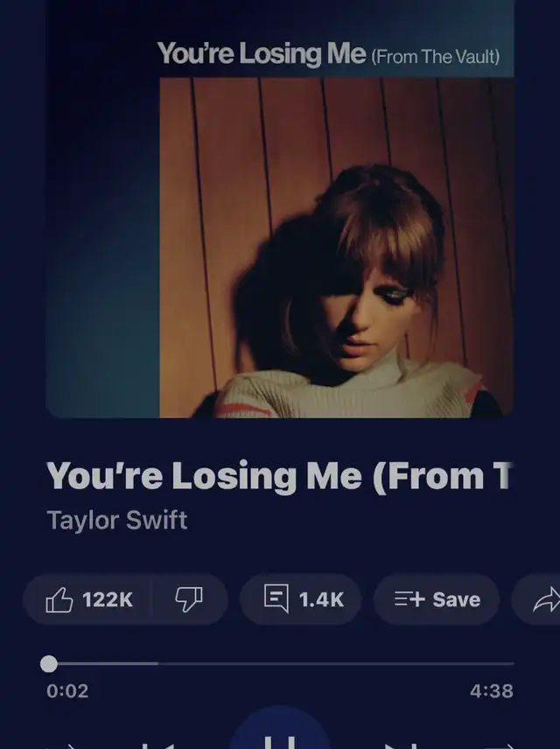Tap the song title You're Losing Me
The height and width of the screenshot is (749, 560).
tap(279, 476)
